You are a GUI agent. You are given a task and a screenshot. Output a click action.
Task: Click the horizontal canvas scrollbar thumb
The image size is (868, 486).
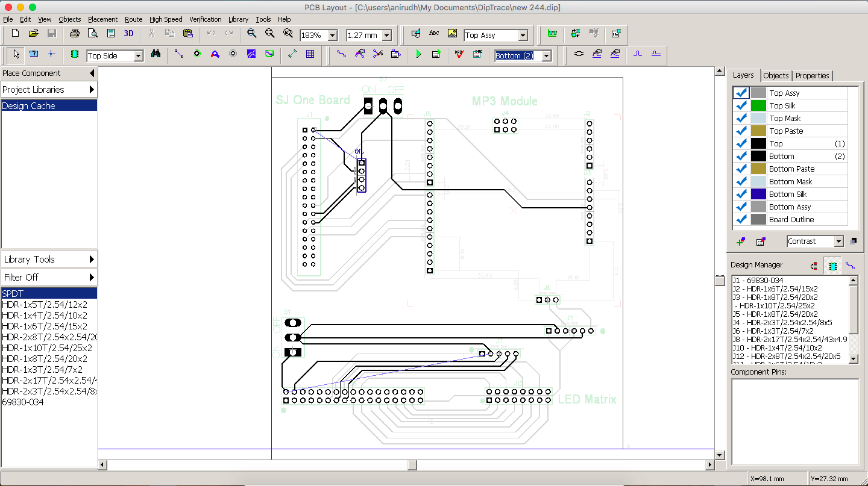(412, 465)
